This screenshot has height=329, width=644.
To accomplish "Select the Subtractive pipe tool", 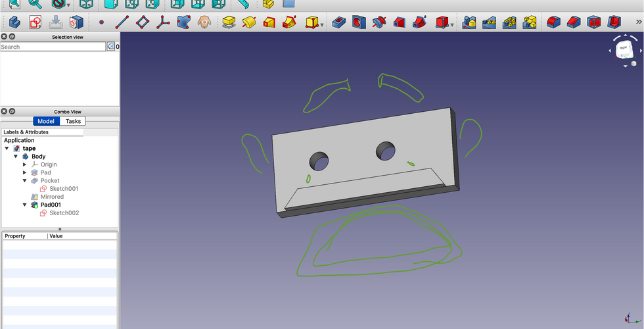I will pos(419,22).
